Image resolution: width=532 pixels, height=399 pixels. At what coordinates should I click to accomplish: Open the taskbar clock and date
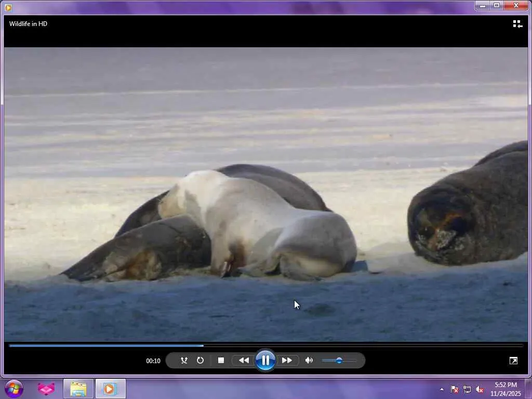click(x=506, y=389)
